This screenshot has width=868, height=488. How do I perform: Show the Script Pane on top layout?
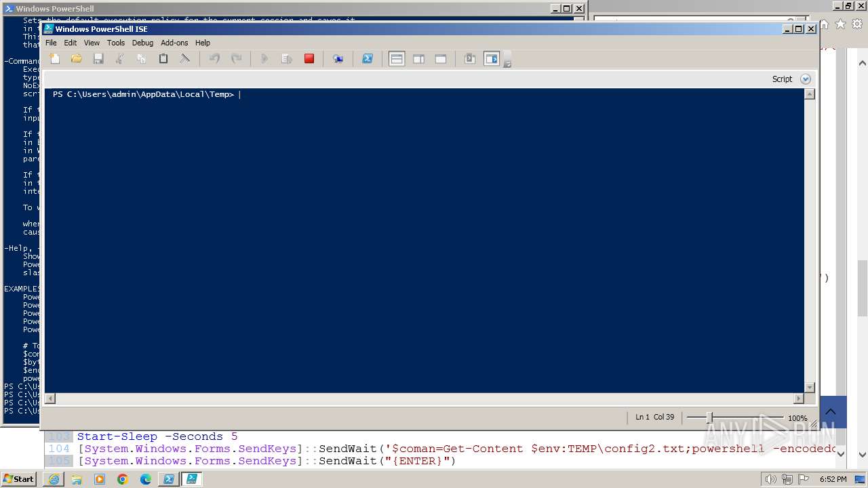tap(397, 59)
